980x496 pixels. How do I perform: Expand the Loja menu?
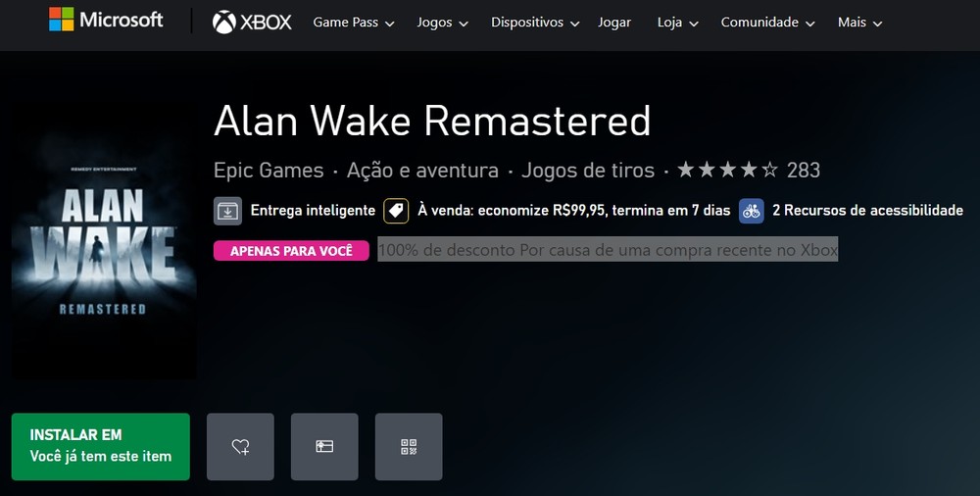[x=678, y=23]
